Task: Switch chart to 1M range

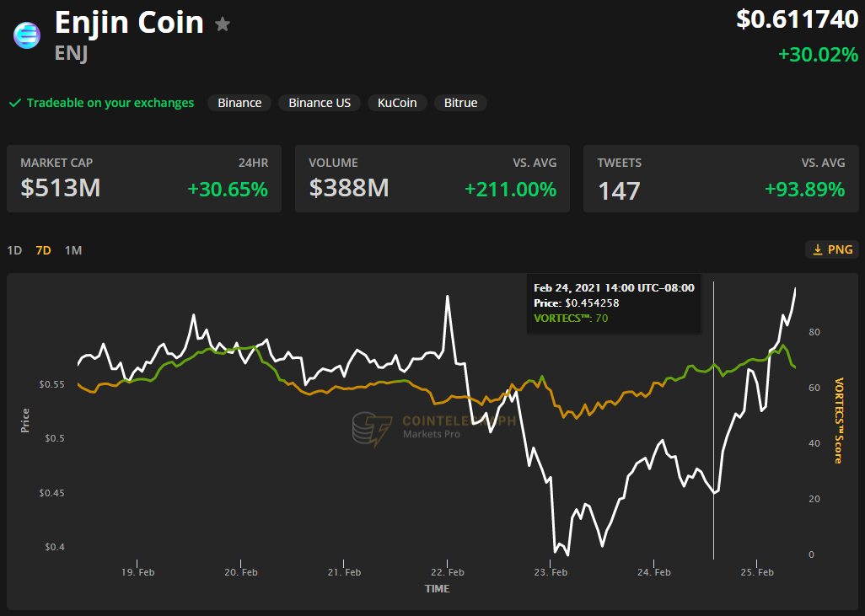Action: point(73,250)
